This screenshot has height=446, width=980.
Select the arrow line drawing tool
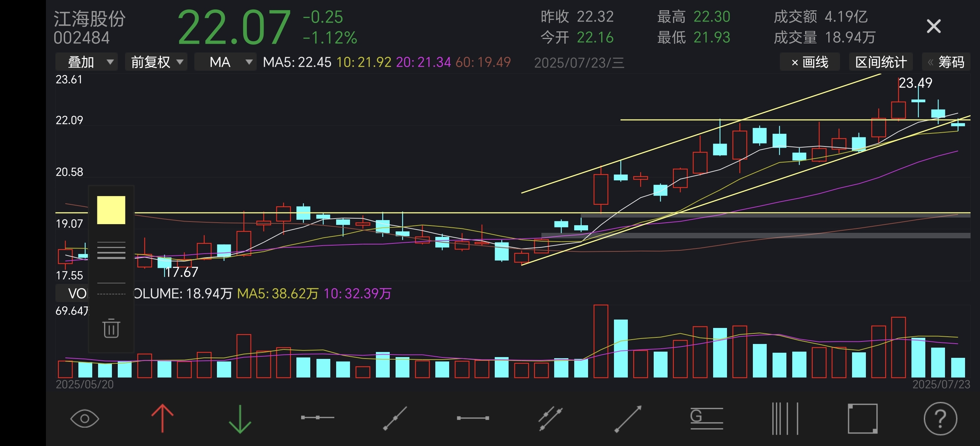click(x=628, y=419)
